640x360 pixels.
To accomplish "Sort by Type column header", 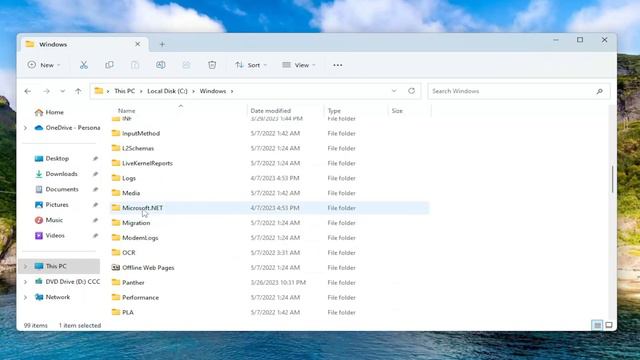I will [x=334, y=111].
